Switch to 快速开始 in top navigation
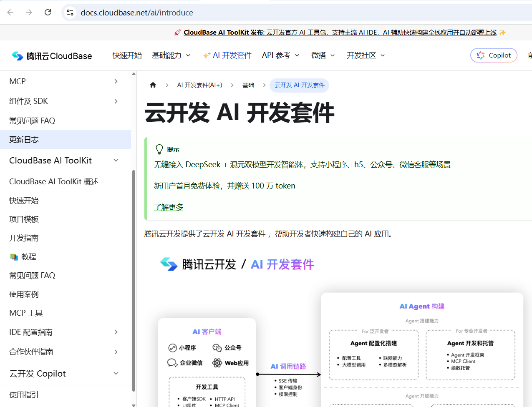Image resolution: width=532 pixels, height=407 pixels. click(127, 55)
